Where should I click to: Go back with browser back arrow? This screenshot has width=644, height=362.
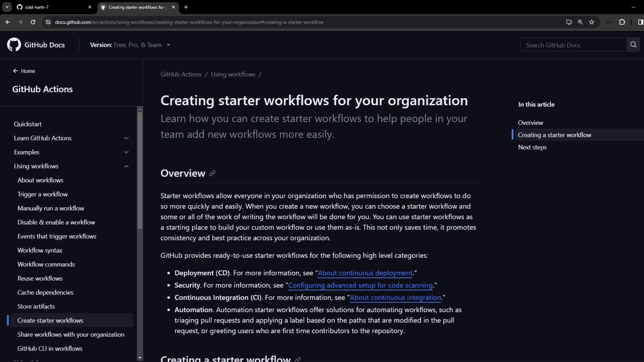[x=8, y=22]
